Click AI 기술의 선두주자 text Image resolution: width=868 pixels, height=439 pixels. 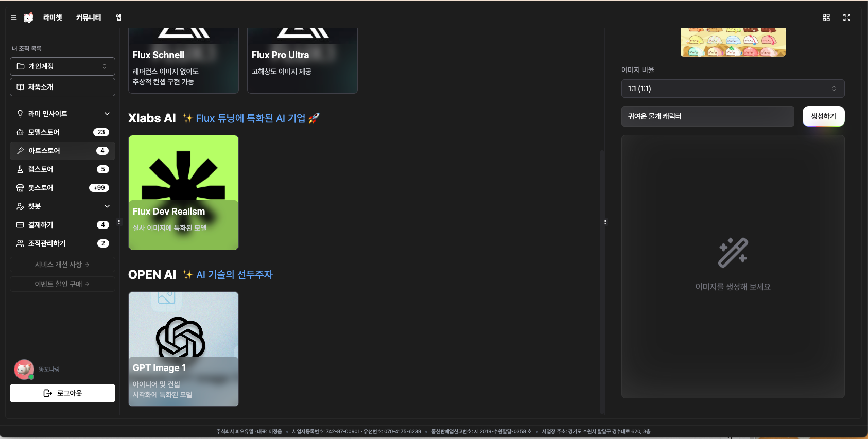[x=234, y=275]
